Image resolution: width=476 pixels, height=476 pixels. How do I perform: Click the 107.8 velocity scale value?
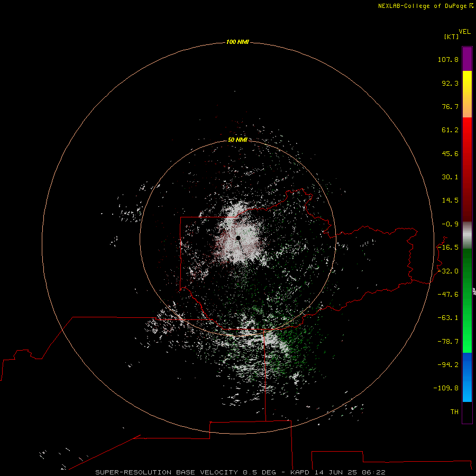point(448,60)
